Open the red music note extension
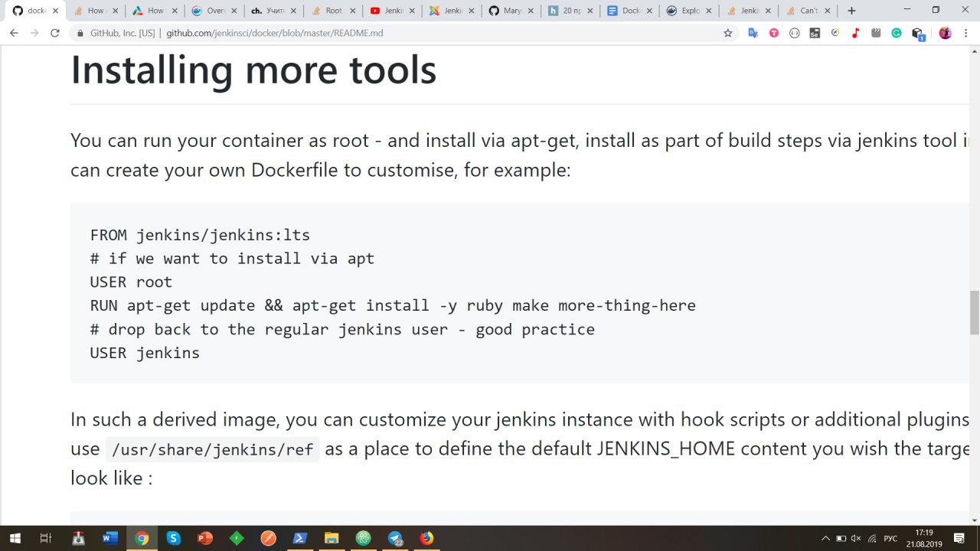Screen dimensions: 980x551 click(x=856, y=33)
